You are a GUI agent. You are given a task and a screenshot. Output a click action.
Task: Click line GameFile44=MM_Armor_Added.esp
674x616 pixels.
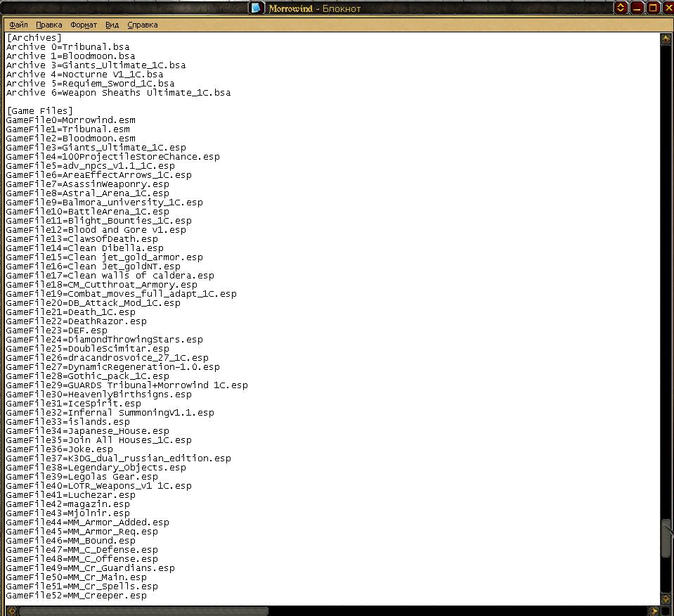tap(88, 522)
